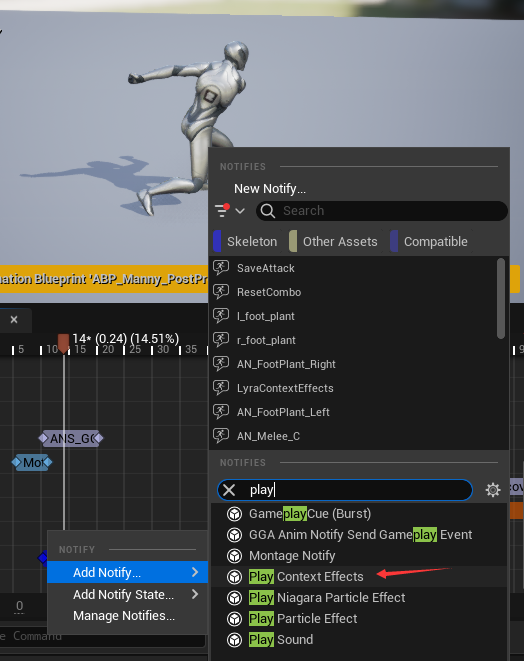524x661 pixels.
Task: Expand the Add Notify submenu arrow
Action: pyautogui.click(x=195, y=572)
